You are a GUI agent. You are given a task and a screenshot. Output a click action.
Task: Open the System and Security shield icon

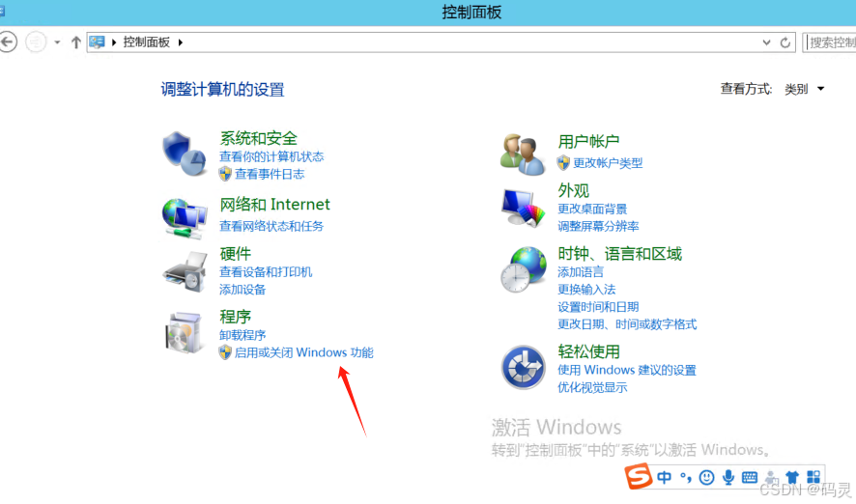[184, 154]
